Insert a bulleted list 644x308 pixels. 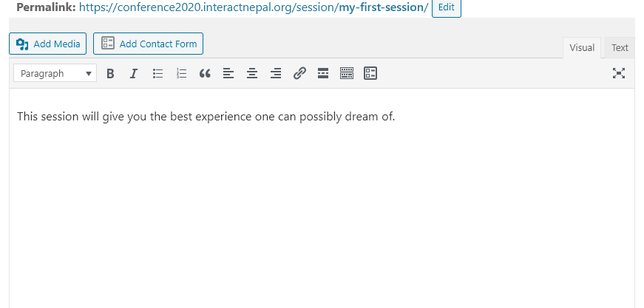click(157, 73)
